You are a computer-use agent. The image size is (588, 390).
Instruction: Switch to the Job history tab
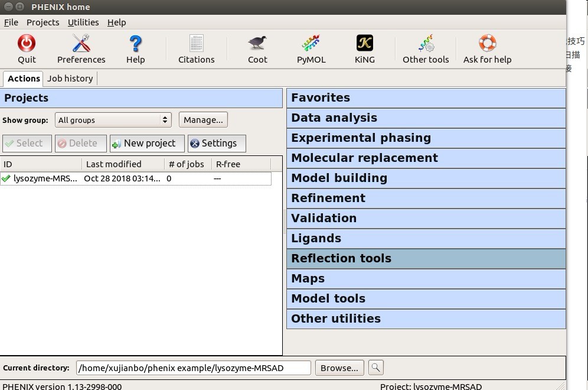(x=70, y=79)
